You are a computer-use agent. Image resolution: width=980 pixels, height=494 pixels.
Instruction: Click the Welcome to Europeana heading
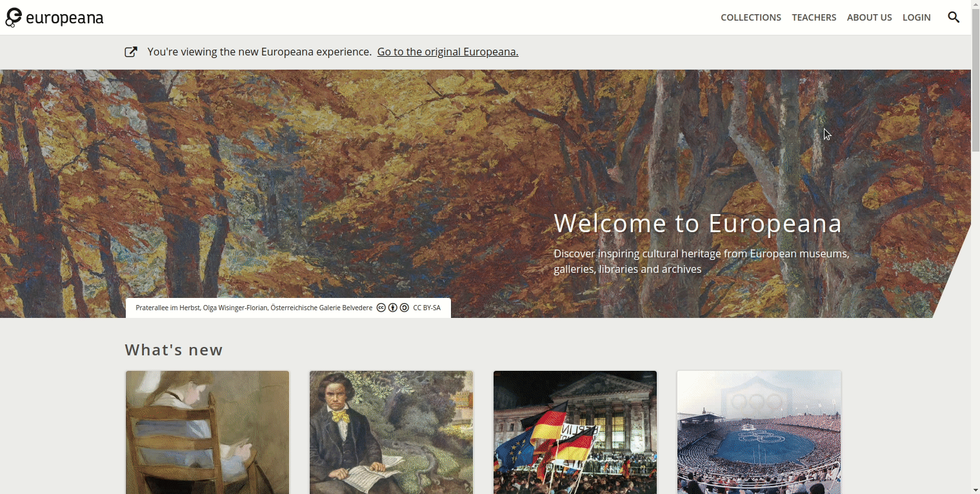698,223
